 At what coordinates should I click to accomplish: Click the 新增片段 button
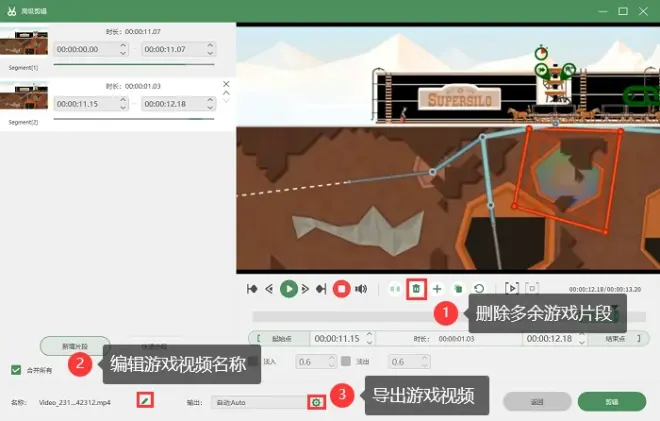point(75,346)
